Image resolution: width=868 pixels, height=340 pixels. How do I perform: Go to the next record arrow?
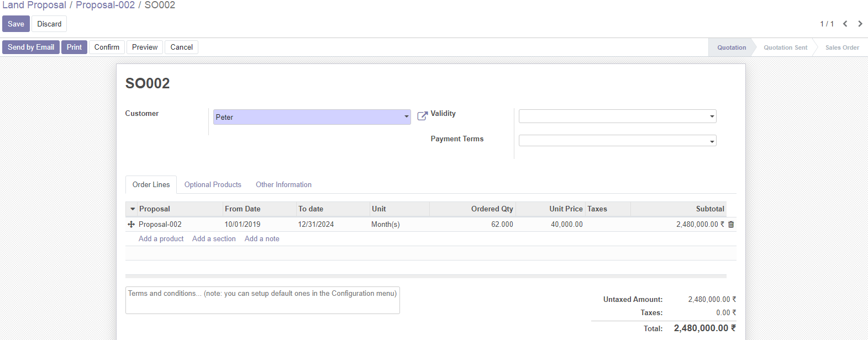(x=860, y=24)
